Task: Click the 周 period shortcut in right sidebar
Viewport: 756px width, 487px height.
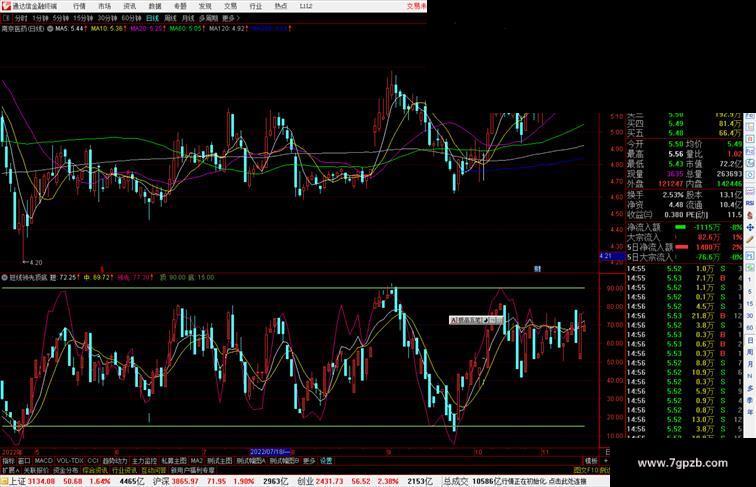Action: (x=750, y=352)
